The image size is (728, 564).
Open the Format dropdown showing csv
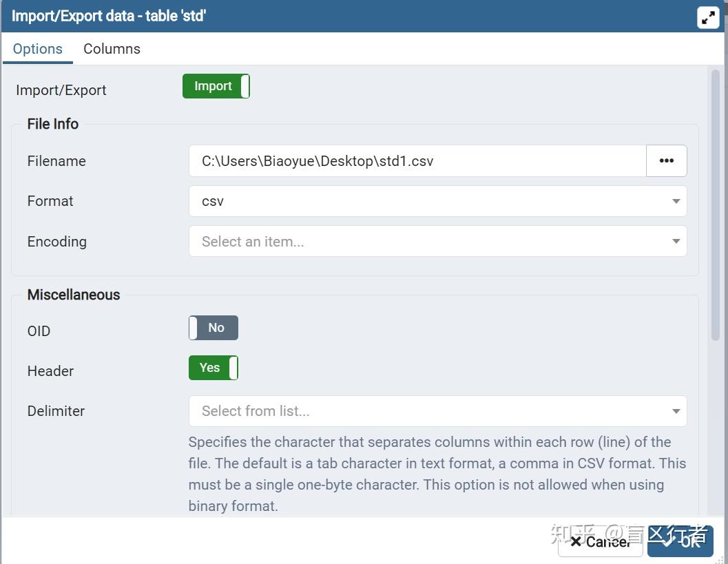click(x=437, y=201)
